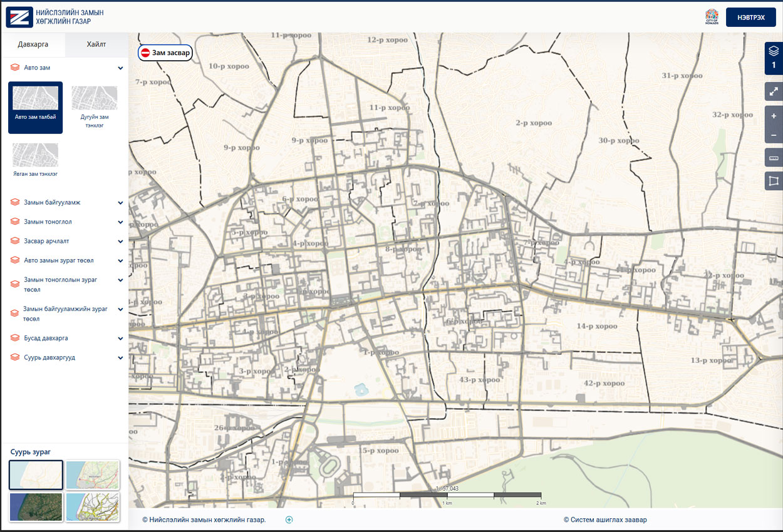Screen dimensions: 783x532
Task: Select the Давхарга tab
Action: [33, 44]
